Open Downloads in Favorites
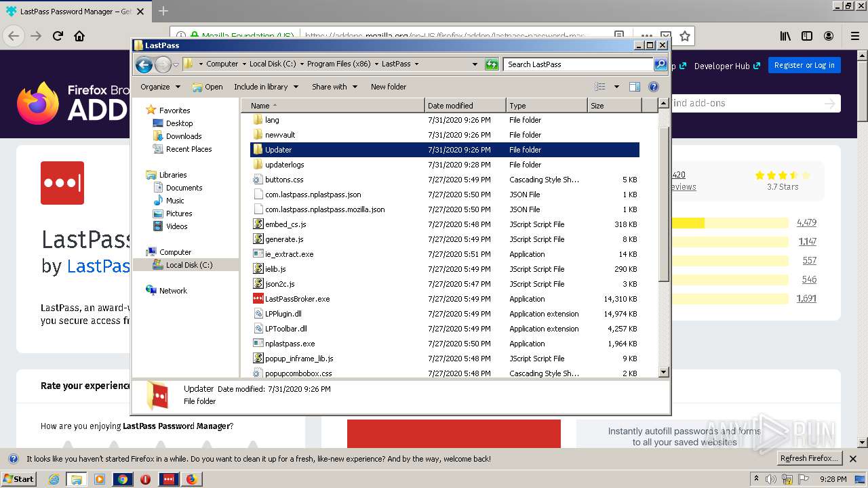This screenshot has height=488, width=868. [184, 136]
